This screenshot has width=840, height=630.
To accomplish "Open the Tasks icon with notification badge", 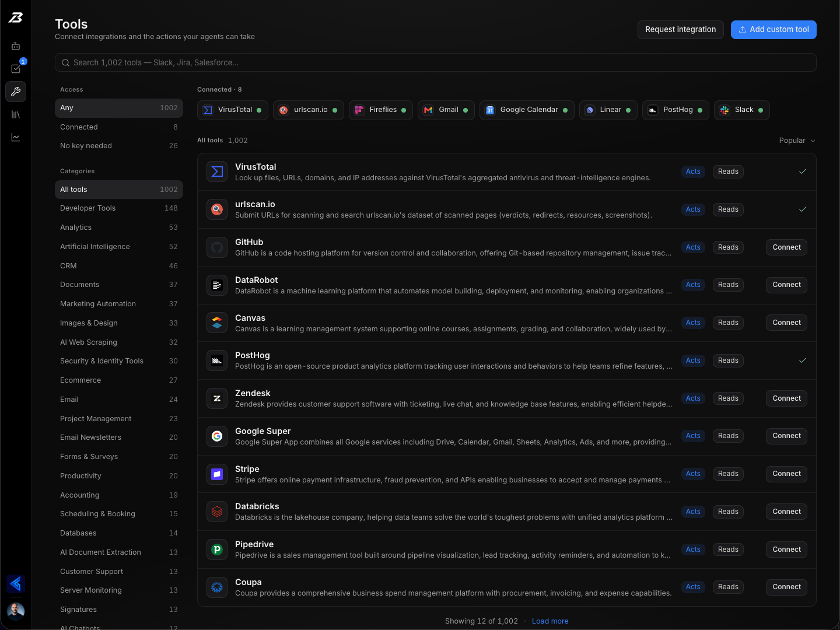I will [16, 69].
